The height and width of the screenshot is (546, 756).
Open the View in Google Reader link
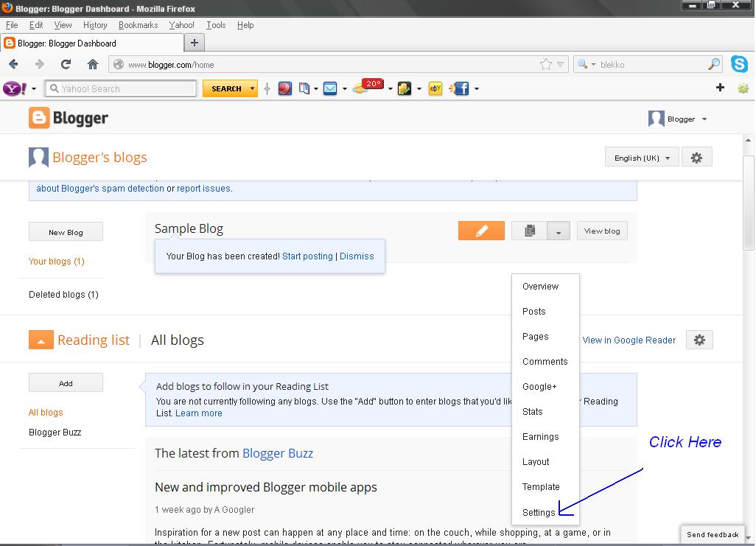(x=629, y=340)
